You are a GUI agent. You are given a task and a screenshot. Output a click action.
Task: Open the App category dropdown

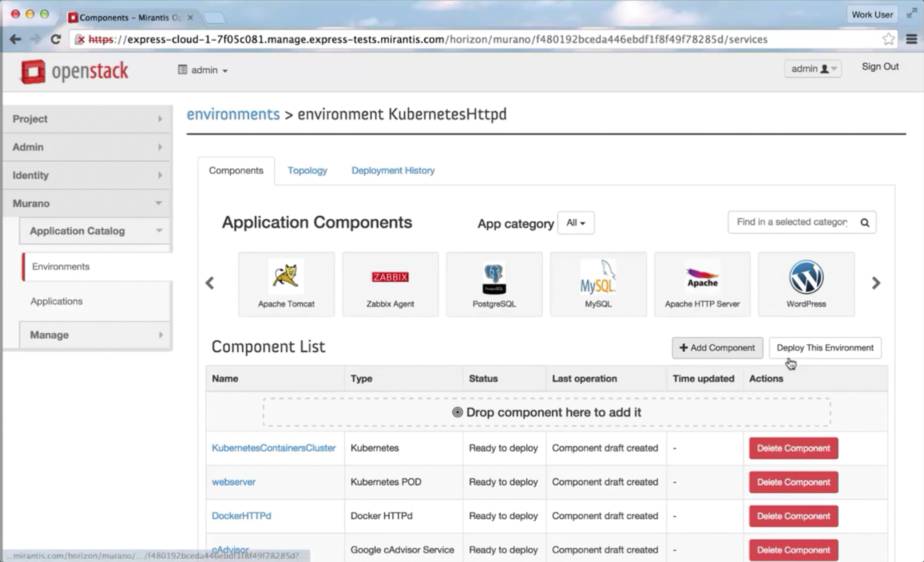(x=575, y=223)
